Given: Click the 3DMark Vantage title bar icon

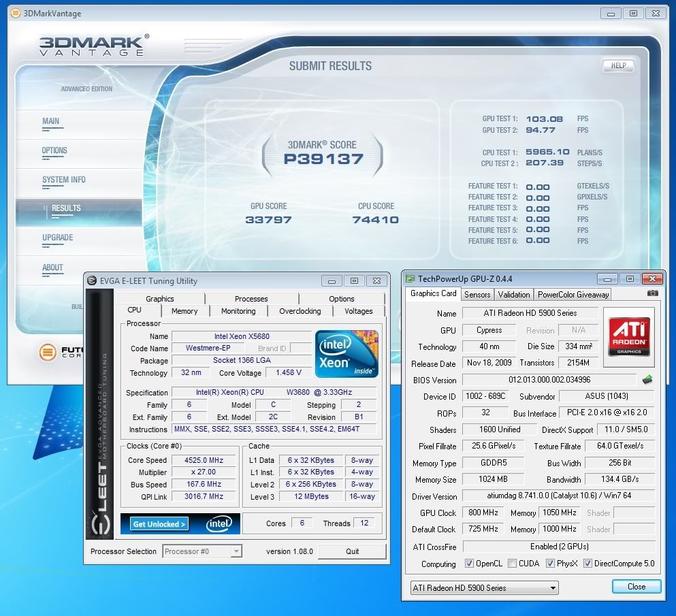Looking at the screenshot, I should click(15, 13).
